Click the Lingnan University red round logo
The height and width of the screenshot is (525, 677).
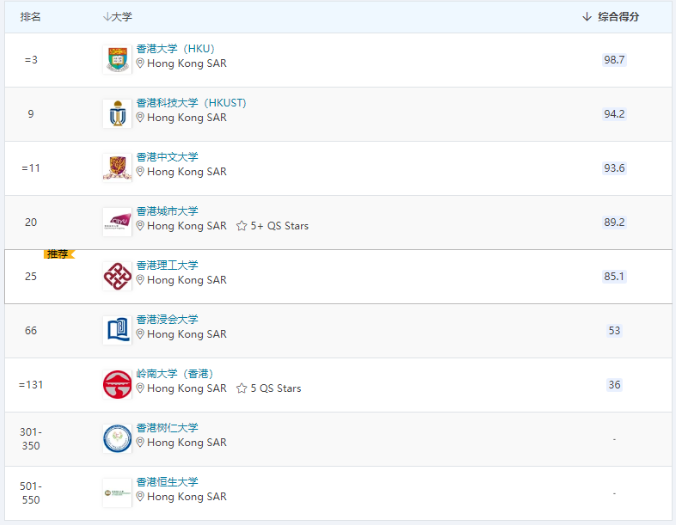(x=117, y=384)
